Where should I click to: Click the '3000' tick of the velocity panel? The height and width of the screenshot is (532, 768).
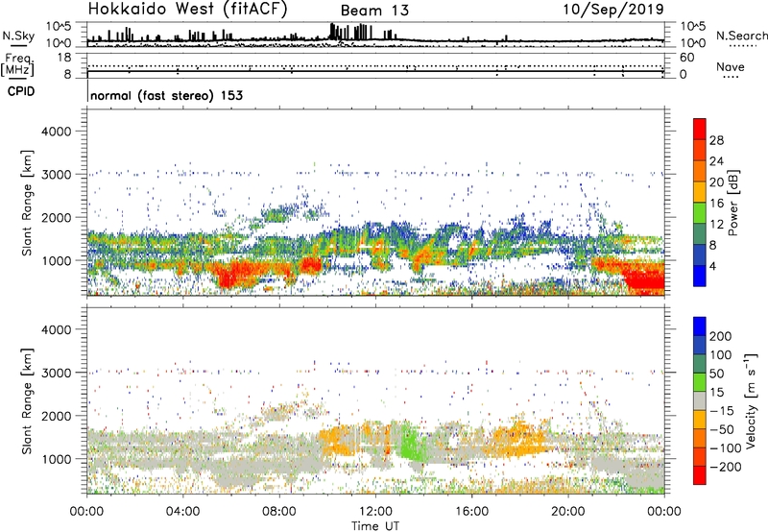(x=56, y=373)
